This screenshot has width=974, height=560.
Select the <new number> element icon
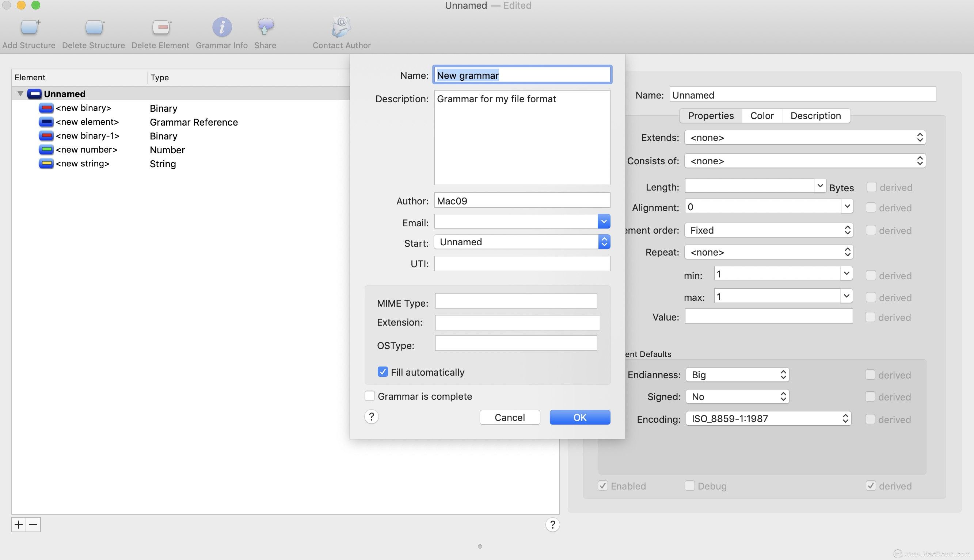(x=46, y=150)
